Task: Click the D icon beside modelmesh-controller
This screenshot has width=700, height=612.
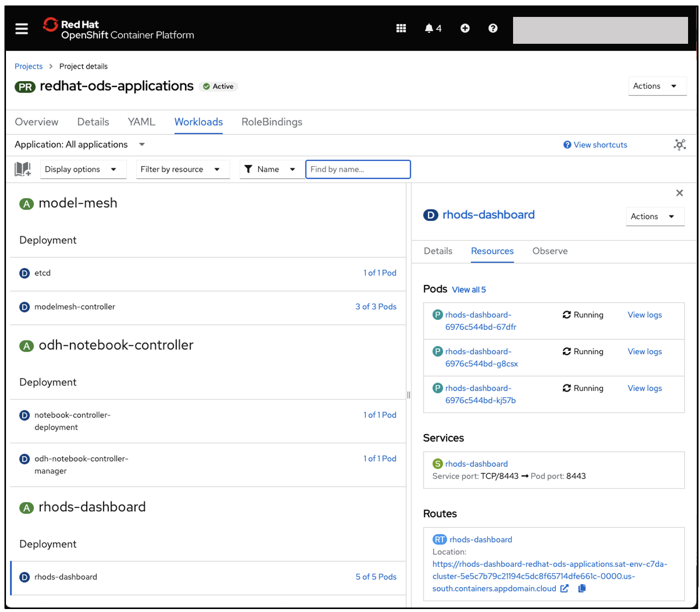Action: point(24,307)
